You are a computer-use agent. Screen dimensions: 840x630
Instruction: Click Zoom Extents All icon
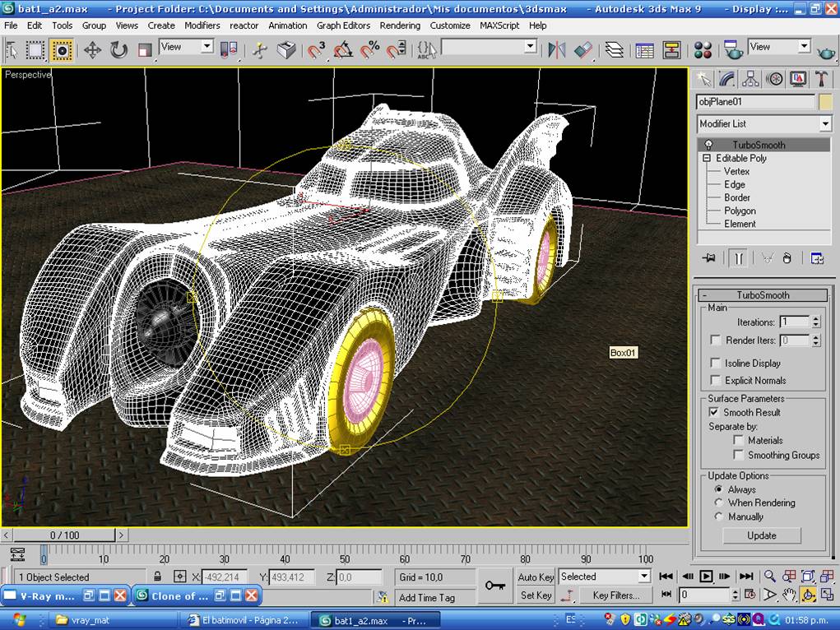[827, 577]
